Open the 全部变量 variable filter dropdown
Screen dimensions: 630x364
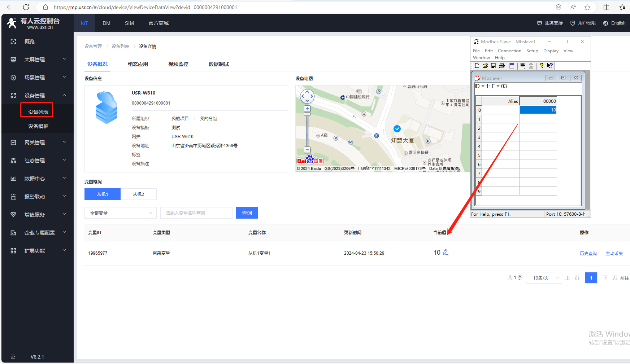pyautogui.click(x=121, y=213)
